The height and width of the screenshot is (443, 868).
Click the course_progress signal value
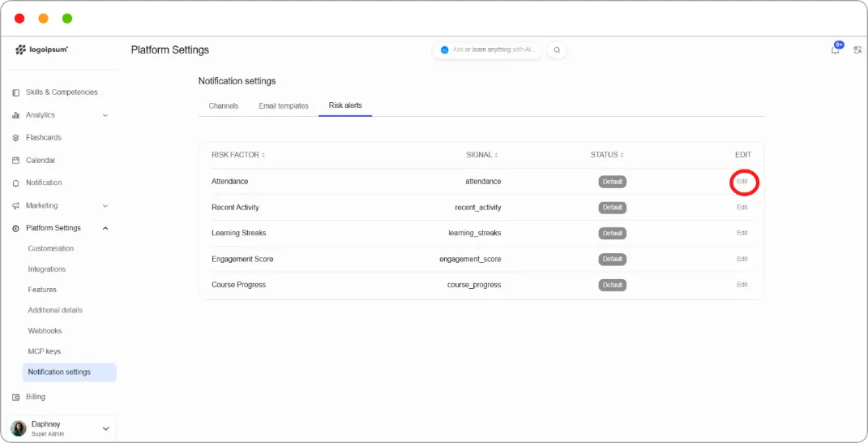click(474, 285)
